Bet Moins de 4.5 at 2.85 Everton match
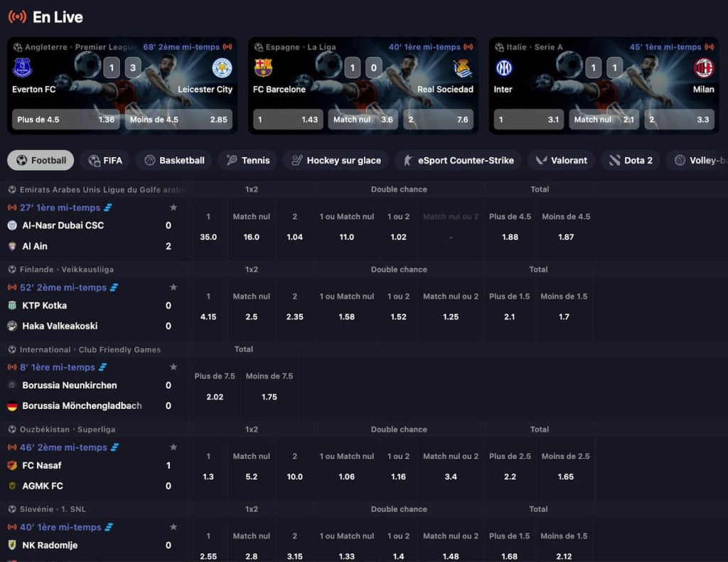728x562 pixels. (x=178, y=120)
